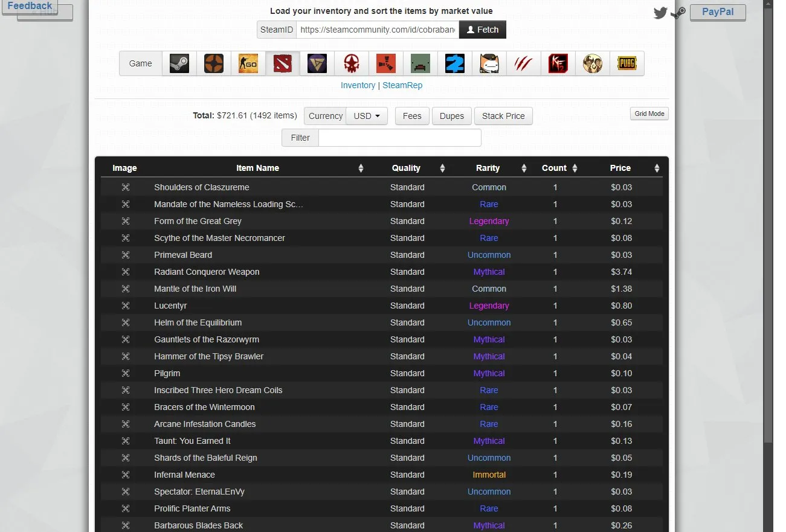
Task: Open the SteamRep link
Action: pos(402,85)
